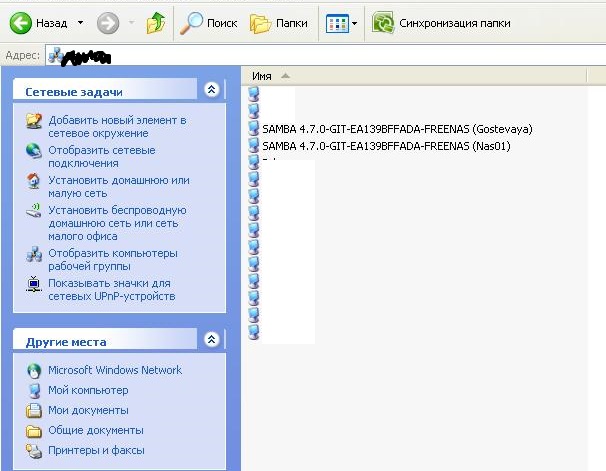Sort the list by the Имя column
This screenshot has width=606, height=471.
[262, 76]
